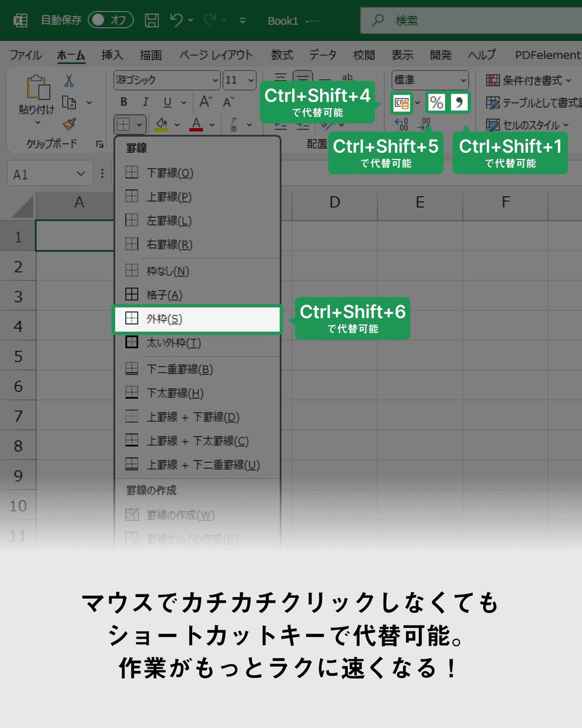This screenshot has width=582, height=728.
Task: Apply Accounting number format icon
Action: pos(401,103)
